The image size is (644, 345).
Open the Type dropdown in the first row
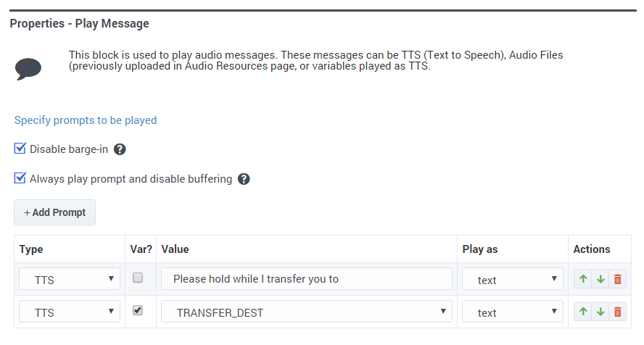coord(70,279)
